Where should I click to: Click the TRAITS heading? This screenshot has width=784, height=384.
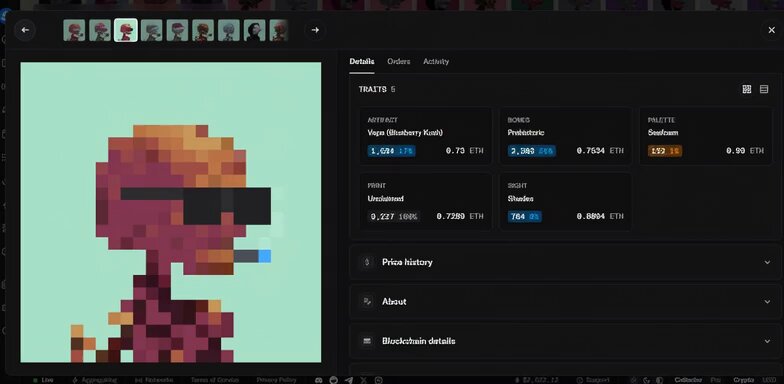[372, 89]
